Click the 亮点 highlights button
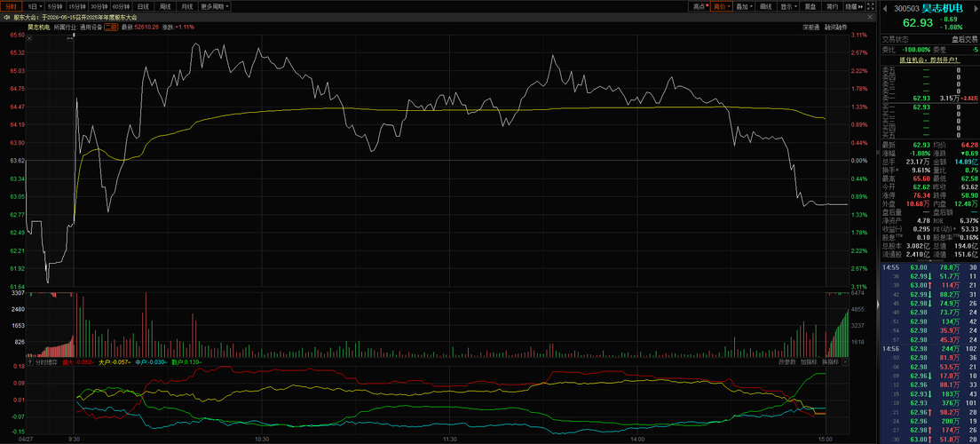Screen dimensions: 980x444 tap(699, 6)
